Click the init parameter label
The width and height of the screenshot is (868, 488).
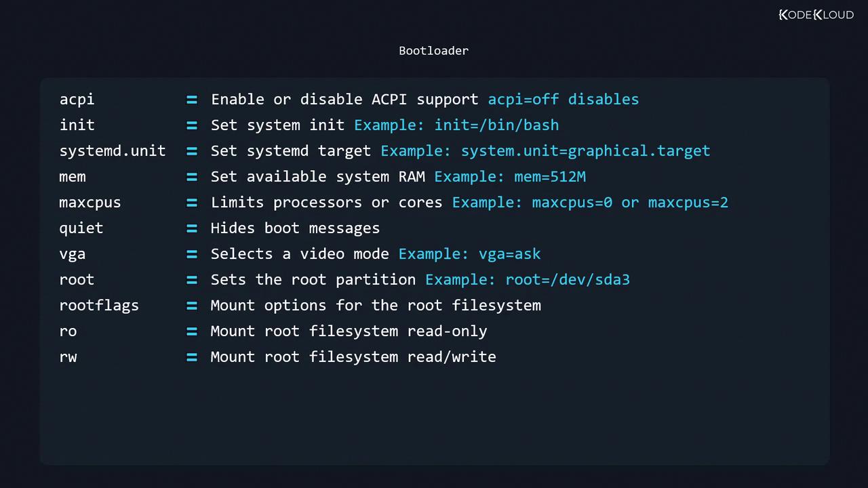coord(77,125)
